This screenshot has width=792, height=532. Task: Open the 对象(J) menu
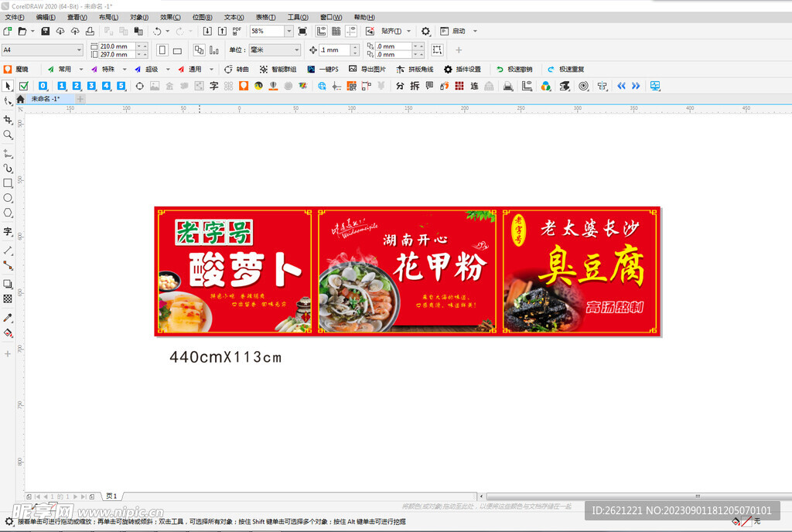point(139,17)
